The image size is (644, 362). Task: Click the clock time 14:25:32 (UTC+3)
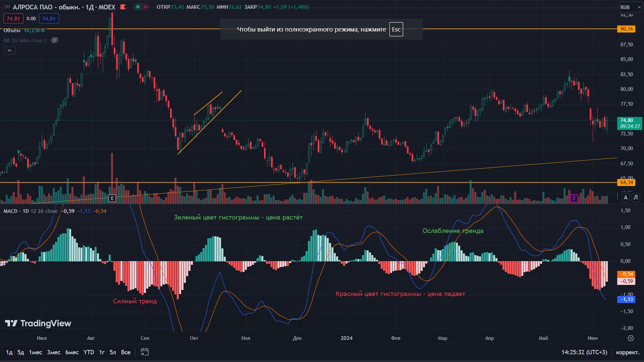pos(584,352)
